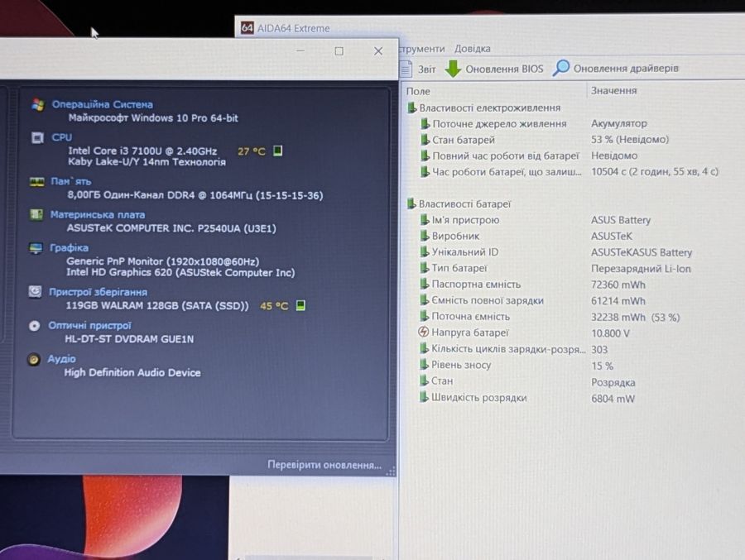Open the CPU section link

coord(62,137)
